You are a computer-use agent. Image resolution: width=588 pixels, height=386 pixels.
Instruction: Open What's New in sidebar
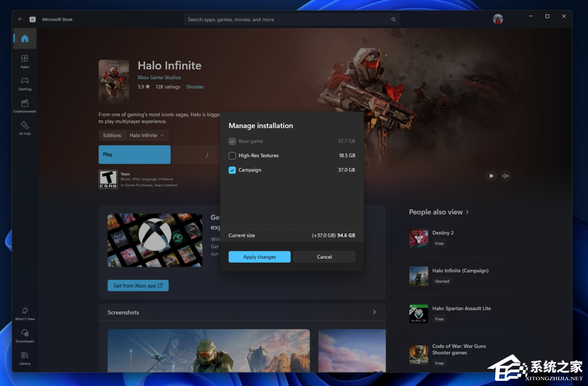pyautogui.click(x=25, y=314)
